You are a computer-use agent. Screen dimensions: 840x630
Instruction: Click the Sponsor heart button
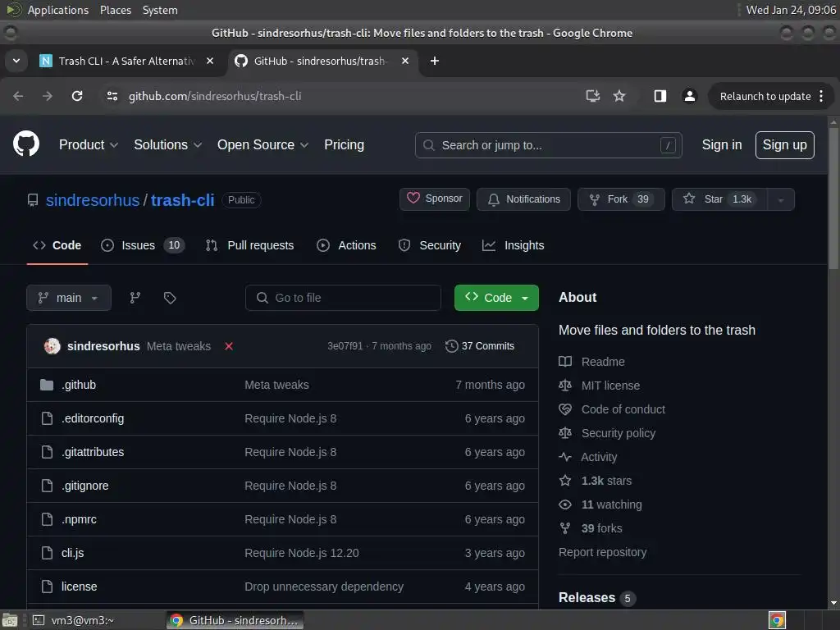(435, 199)
